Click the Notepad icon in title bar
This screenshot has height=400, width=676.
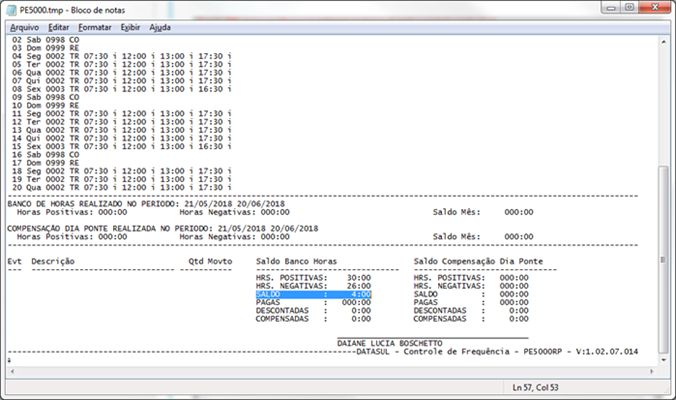tap(11, 10)
